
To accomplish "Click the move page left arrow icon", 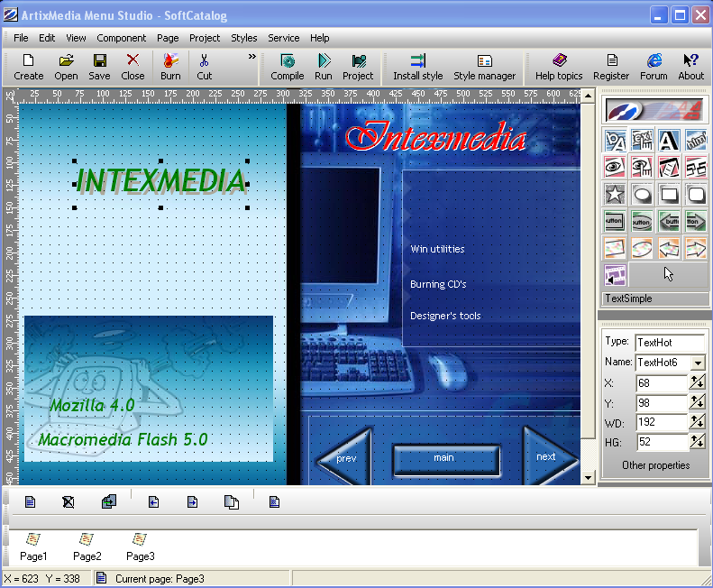I will point(154,502).
